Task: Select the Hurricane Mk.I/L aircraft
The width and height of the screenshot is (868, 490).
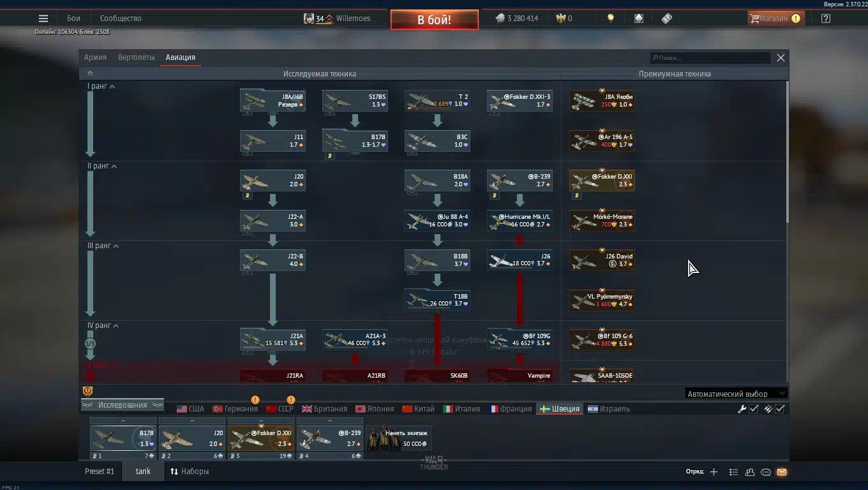Action: click(x=520, y=221)
